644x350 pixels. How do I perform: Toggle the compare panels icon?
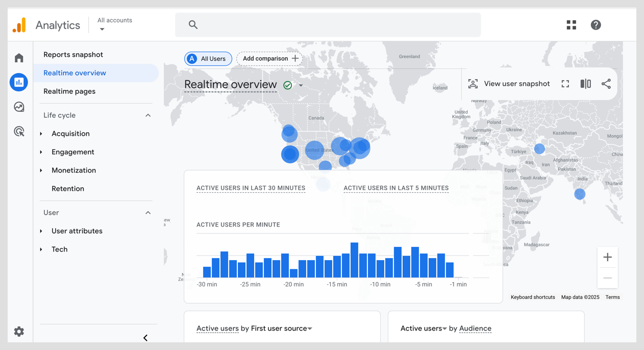coord(585,84)
